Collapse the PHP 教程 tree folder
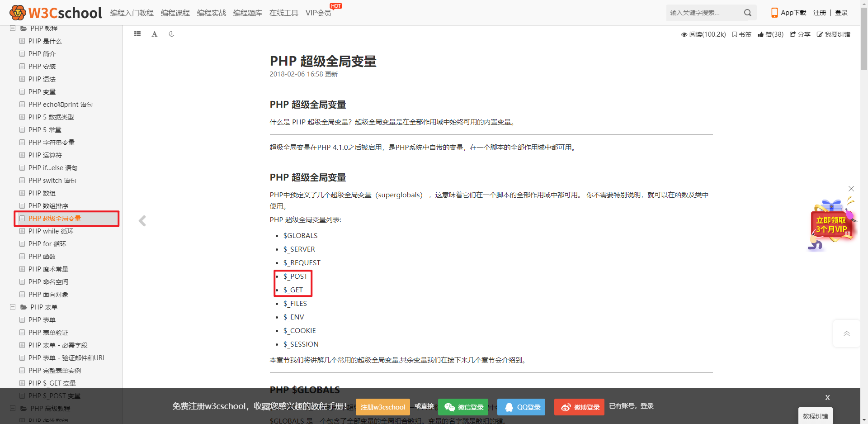Image resolution: width=868 pixels, height=424 pixels. click(x=13, y=29)
